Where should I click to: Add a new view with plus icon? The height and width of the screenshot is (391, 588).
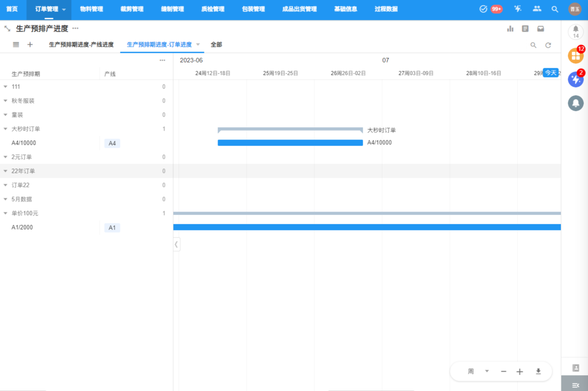click(x=30, y=45)
